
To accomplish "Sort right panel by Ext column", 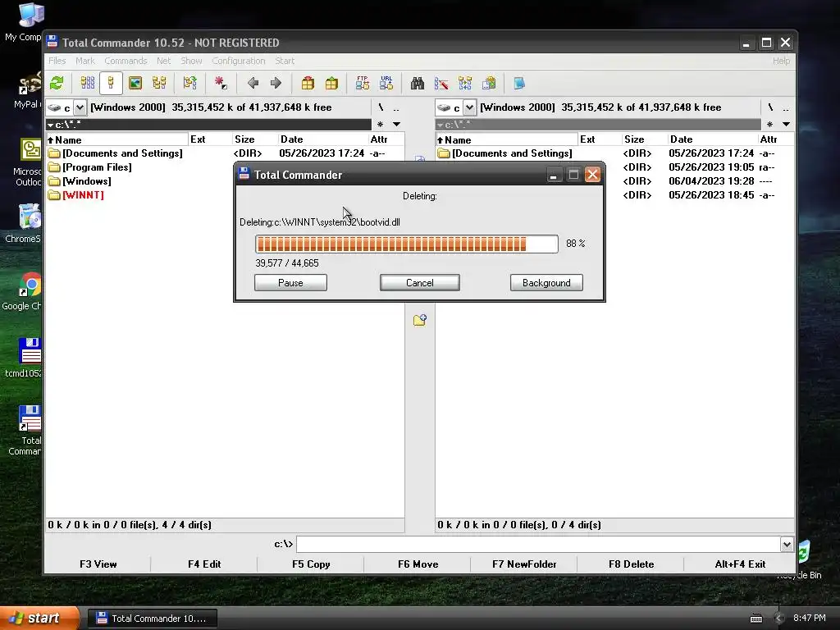I will (600, 139).
